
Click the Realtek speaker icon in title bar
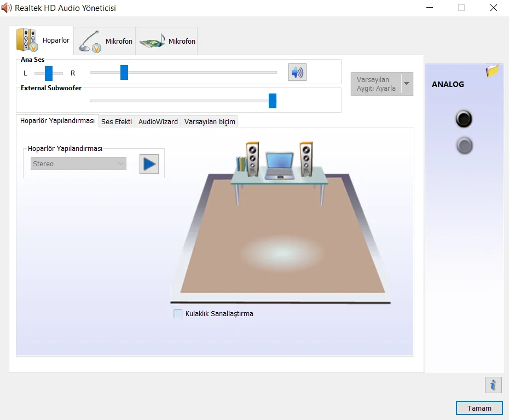[x=6, y=8]
